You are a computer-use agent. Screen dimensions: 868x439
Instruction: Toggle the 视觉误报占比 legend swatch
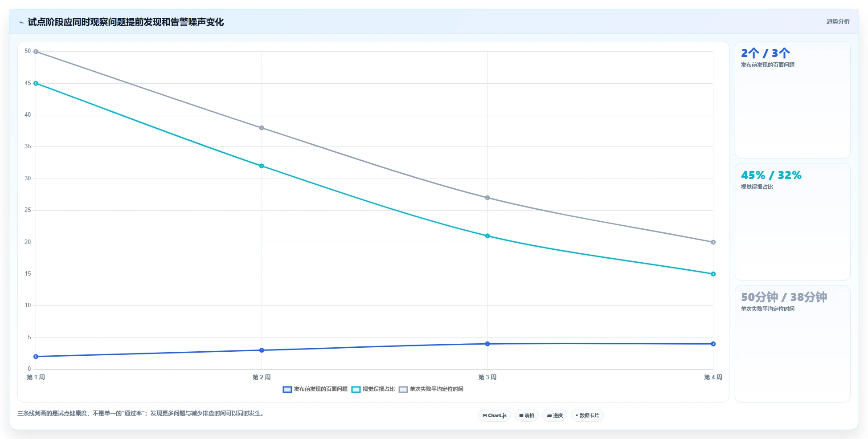tap(356, 389)
